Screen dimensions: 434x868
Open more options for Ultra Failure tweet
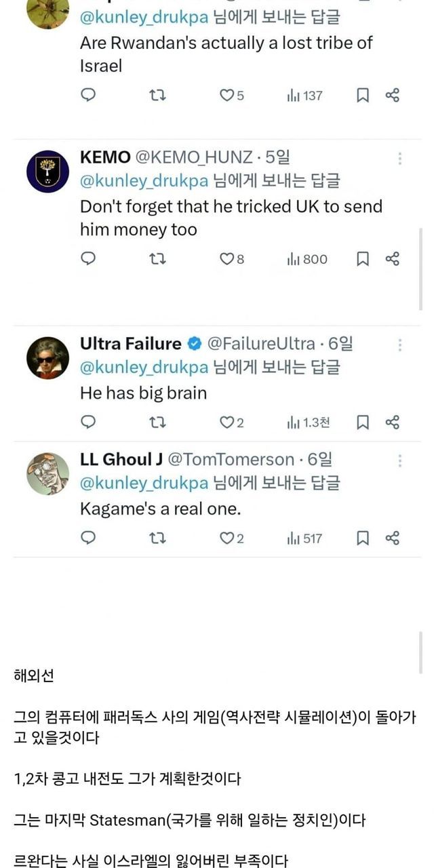click(400, 344)
